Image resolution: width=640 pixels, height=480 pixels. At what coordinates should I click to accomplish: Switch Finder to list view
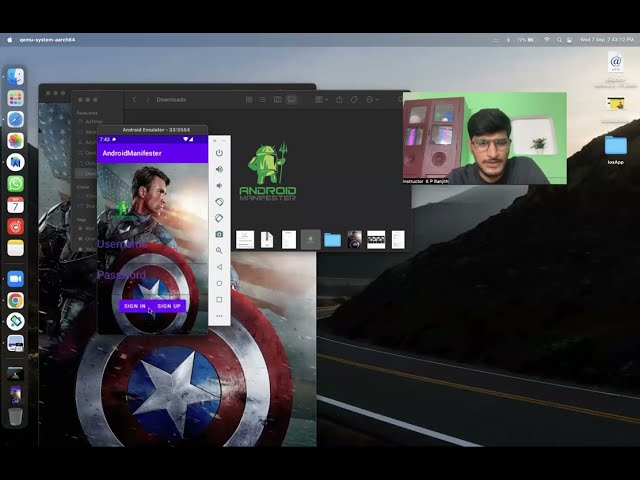tap(263, 100)
